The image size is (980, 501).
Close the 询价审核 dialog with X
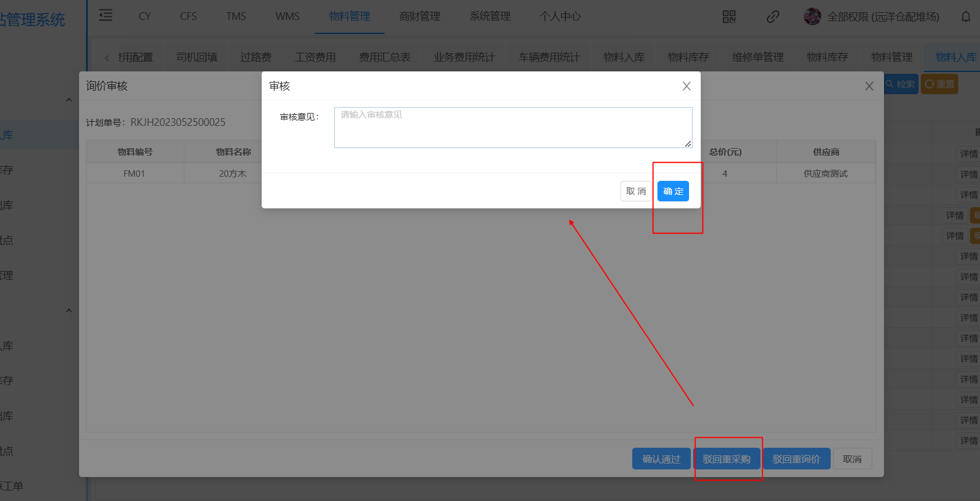869,86
